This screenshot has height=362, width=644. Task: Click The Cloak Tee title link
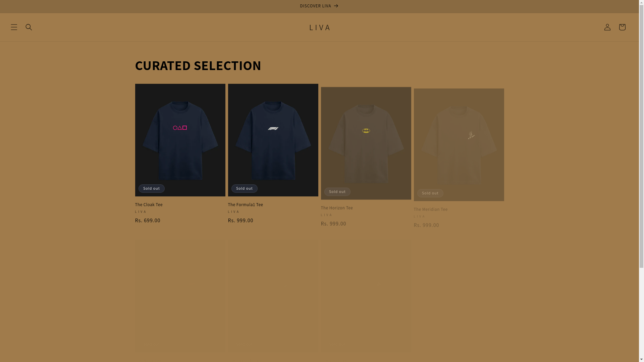click(x=149, y=205)
